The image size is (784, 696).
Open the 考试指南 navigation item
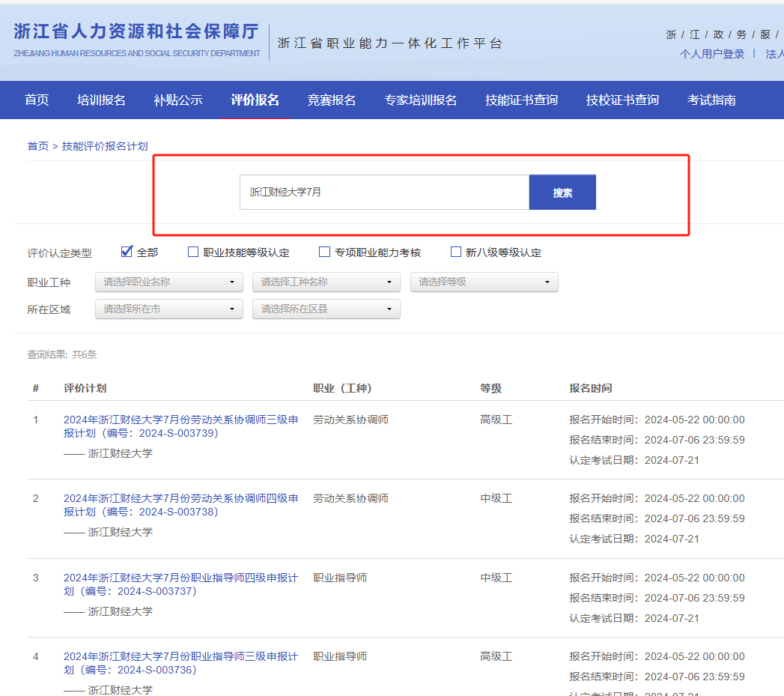[711, 100]
